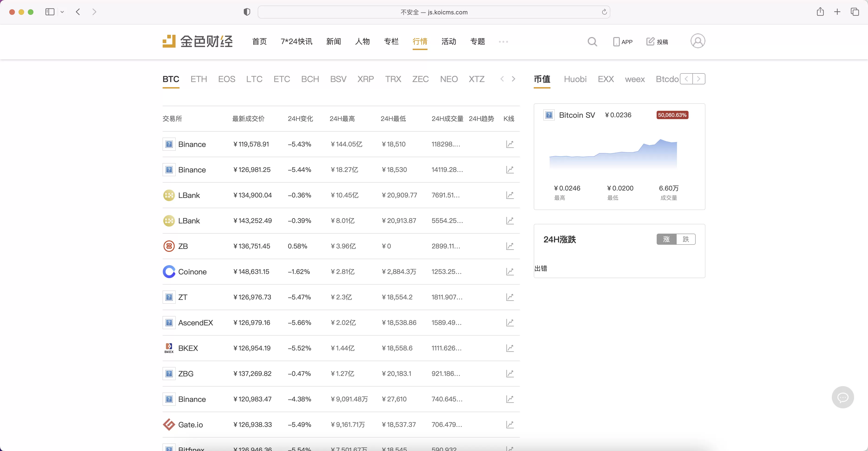Click the 投稿 submit button
The width and height of the screenshot is (868, 451).
[x=657, y=42]
